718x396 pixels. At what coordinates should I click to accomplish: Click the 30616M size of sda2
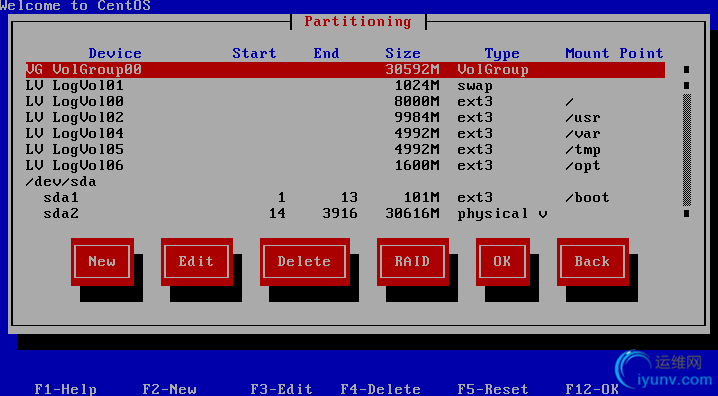413,214
